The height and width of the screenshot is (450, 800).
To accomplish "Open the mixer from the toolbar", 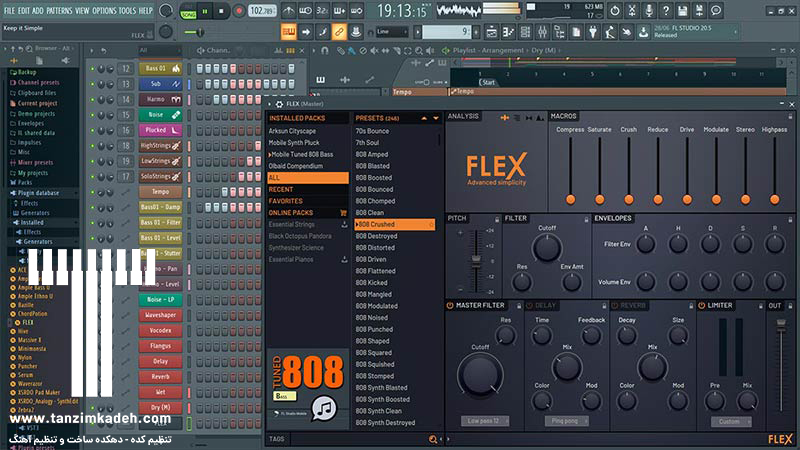I will coord(542,32).
